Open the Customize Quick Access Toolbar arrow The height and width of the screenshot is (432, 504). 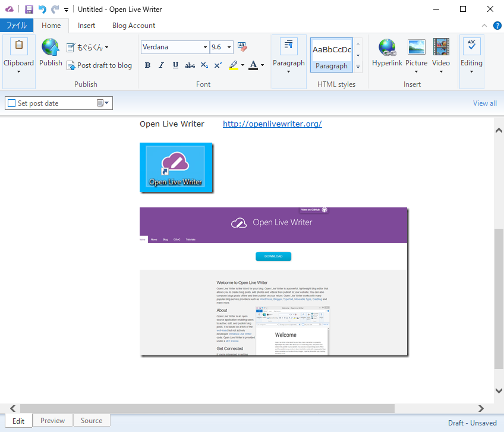tap(66, 10)
